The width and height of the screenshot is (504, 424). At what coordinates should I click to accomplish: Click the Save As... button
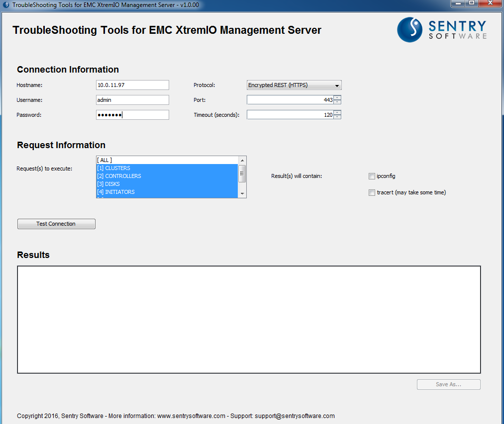[x=448, y=384]
